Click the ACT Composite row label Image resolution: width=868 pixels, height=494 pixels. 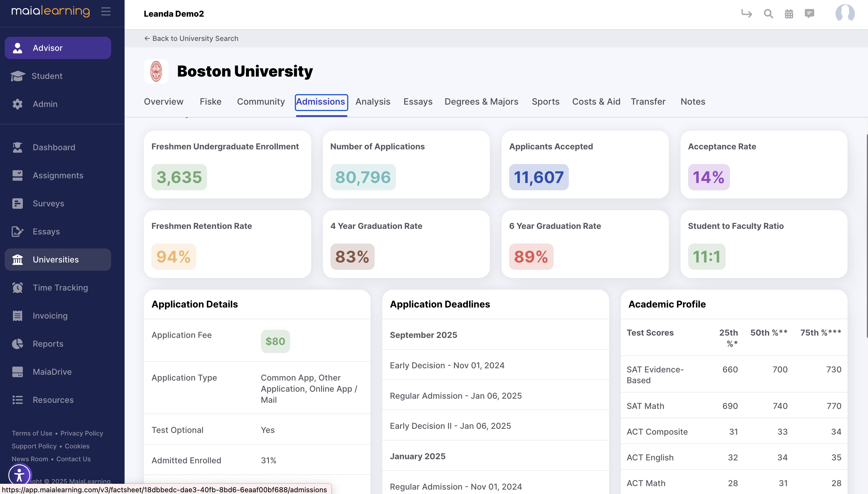tap(657, 431)
